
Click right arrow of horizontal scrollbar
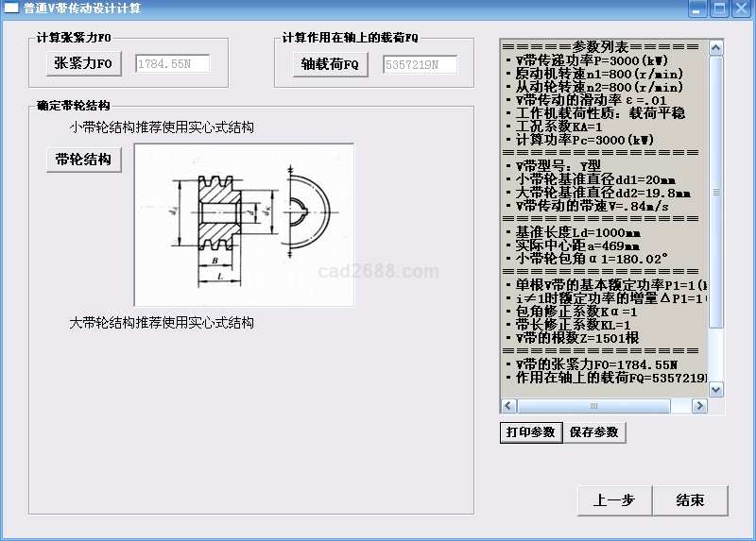coord(699,405)
